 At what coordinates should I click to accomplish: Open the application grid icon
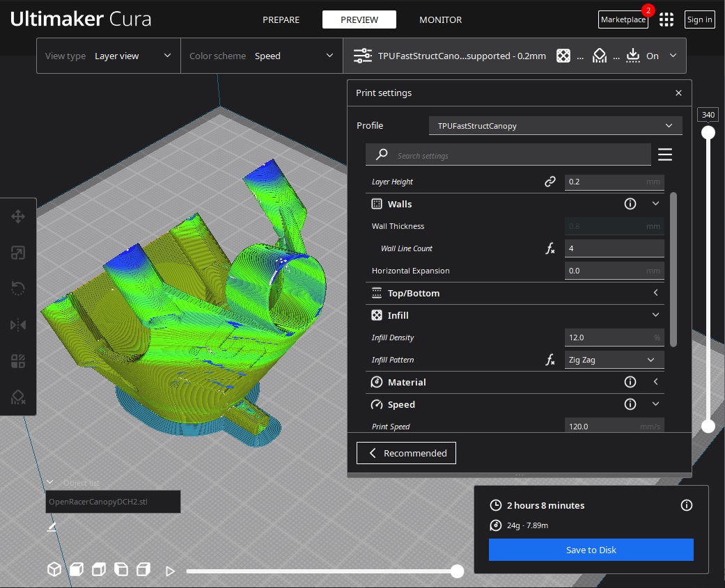pos(666,19)
